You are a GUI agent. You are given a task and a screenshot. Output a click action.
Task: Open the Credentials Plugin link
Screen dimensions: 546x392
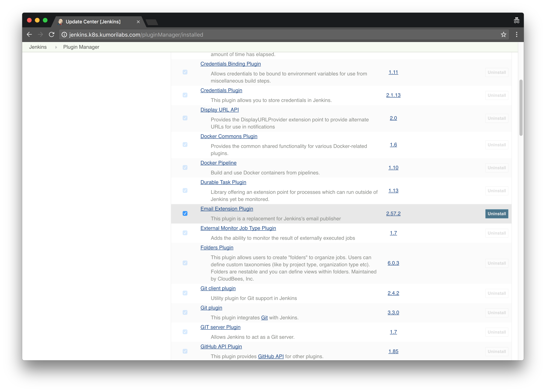pyautogui.click(x=221, y=90)
